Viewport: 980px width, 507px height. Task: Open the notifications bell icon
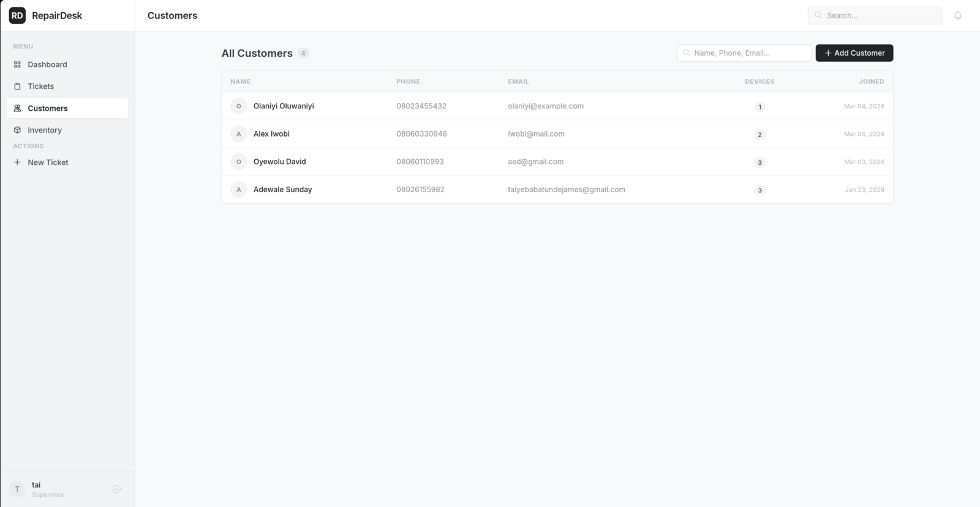(x=958, y=16)
